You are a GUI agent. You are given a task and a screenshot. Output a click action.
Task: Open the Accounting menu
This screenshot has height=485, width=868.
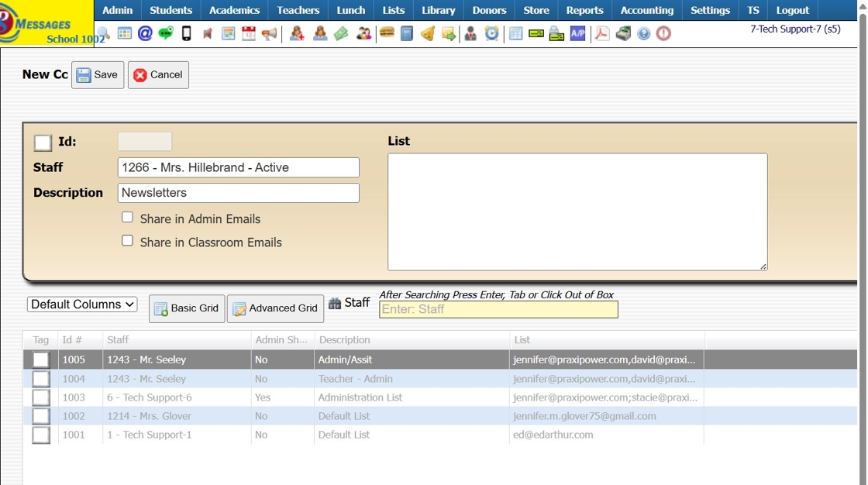[x=646, y=10]
